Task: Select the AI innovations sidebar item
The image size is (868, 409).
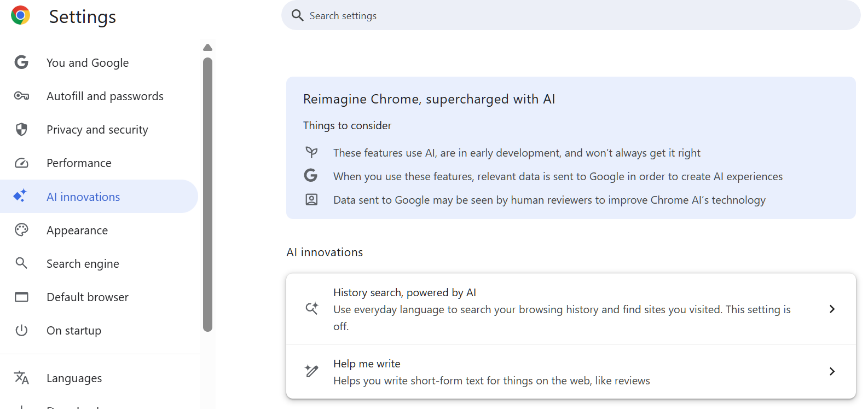Action: coord(99,196)
